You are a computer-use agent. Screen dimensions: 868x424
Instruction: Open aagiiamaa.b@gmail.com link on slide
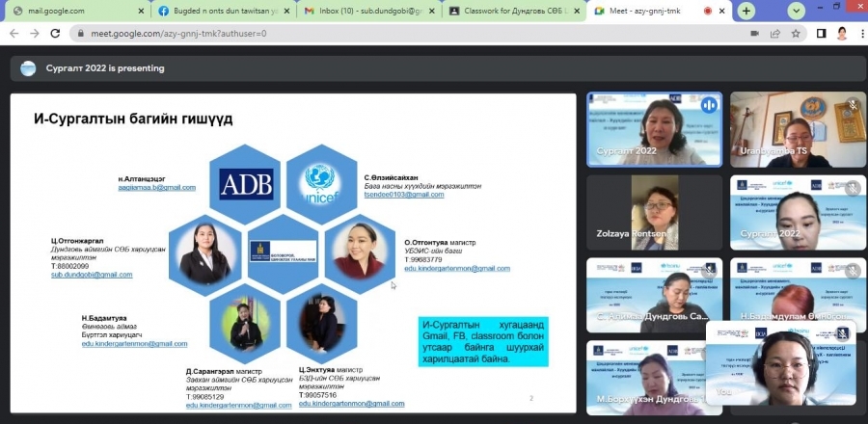[156, 187]
